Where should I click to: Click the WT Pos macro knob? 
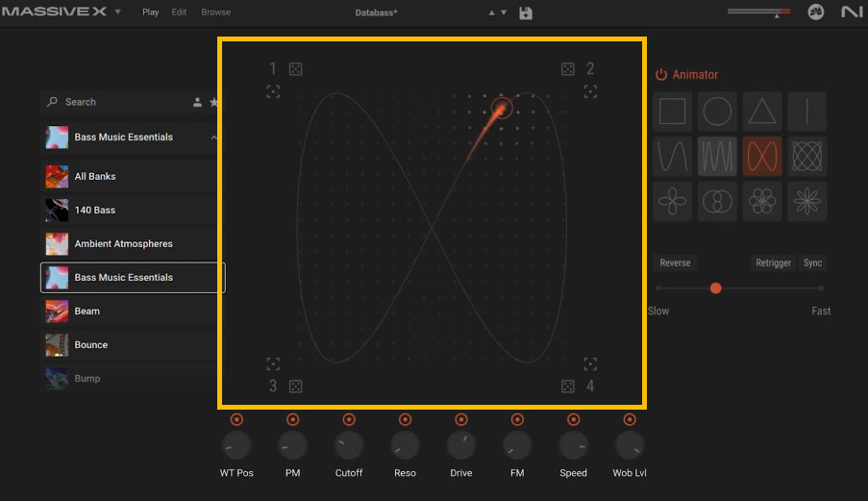click(236, 445)
